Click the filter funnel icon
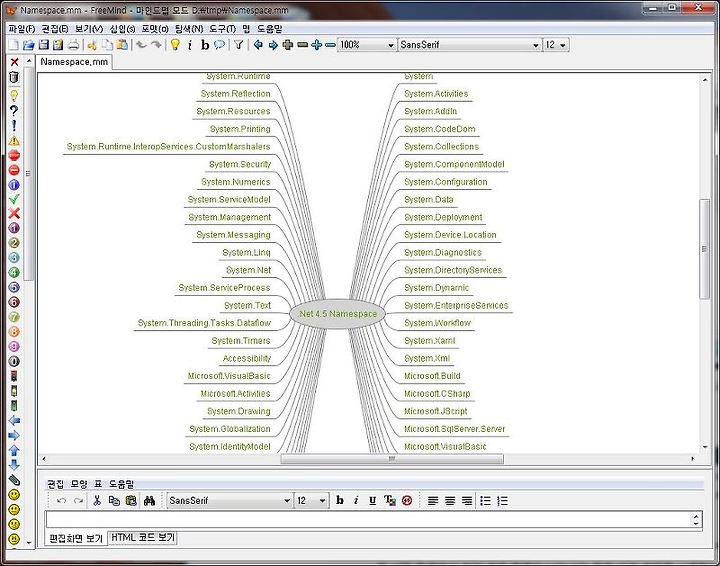The height and width of the screenshot is (566, 720). [x=238, y=45]
